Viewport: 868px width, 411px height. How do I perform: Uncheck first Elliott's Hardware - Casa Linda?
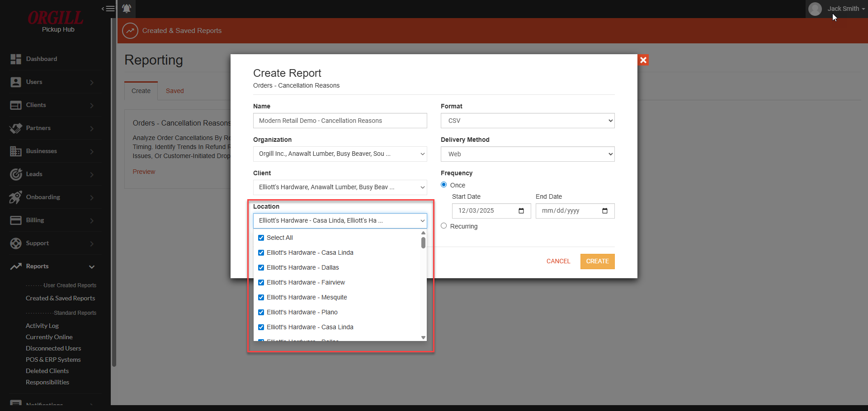tap(261, 253)
